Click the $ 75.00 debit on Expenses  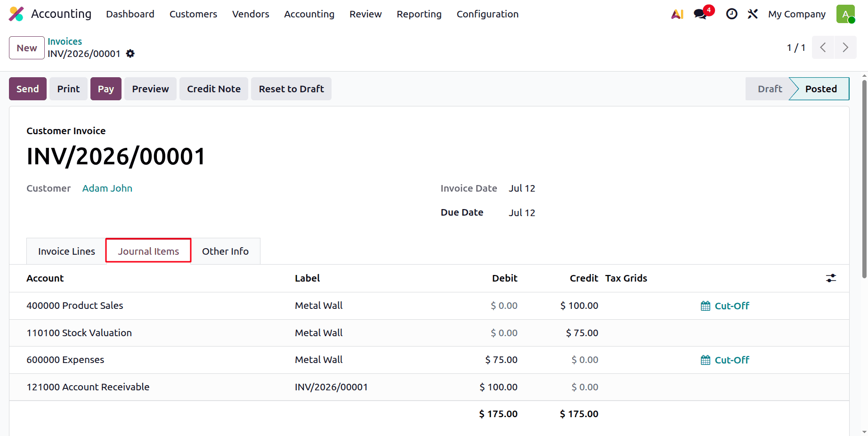pos(501,360)
